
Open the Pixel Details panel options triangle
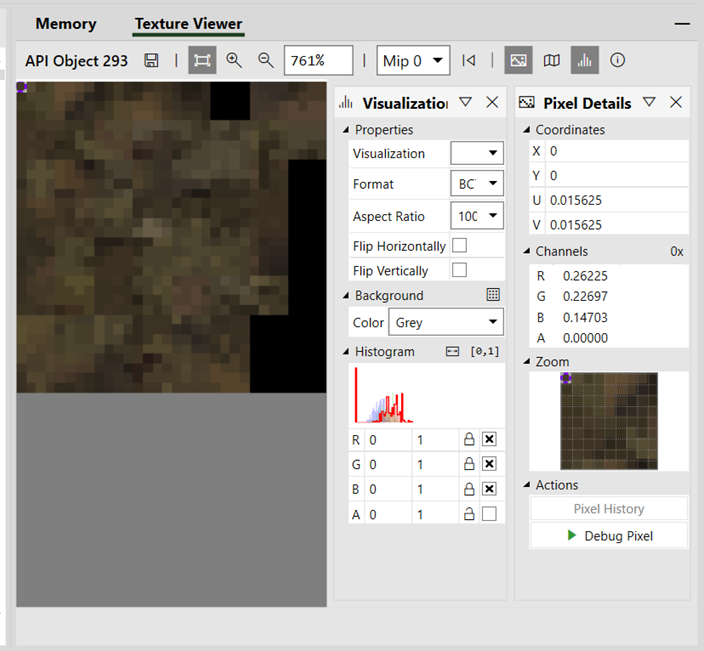pyautogui.click(x=649, y=102)
